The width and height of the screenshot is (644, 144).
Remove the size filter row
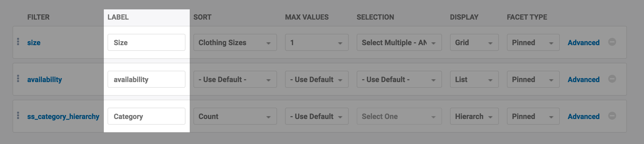click(x=612, y=42)
